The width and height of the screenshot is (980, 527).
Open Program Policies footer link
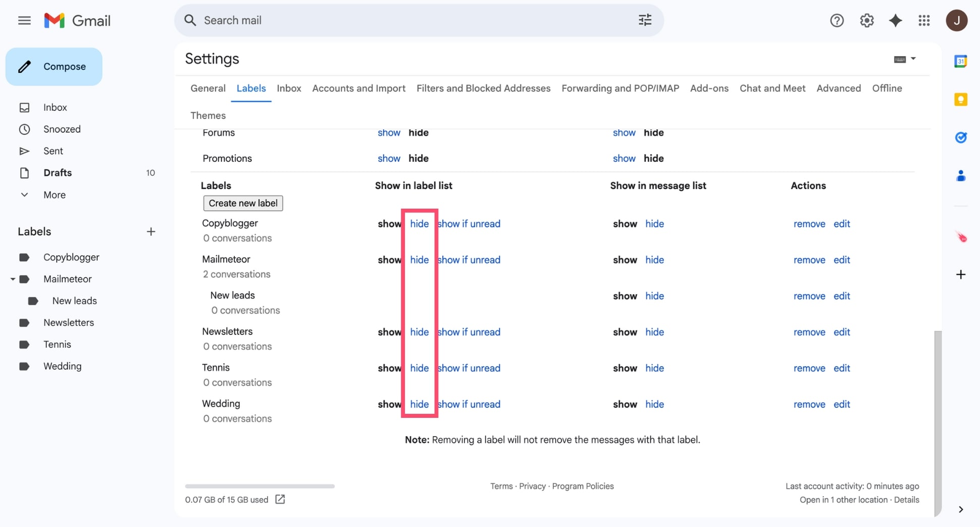(583, 486)
